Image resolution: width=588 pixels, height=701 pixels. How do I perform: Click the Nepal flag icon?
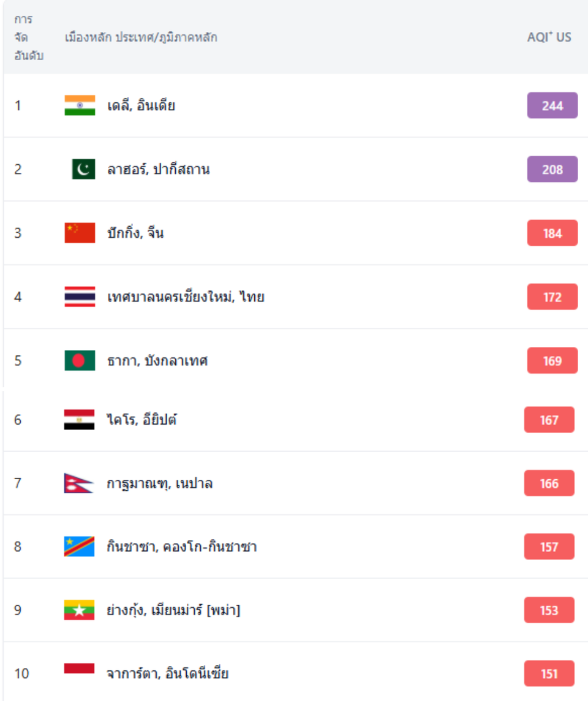[78, 483]
